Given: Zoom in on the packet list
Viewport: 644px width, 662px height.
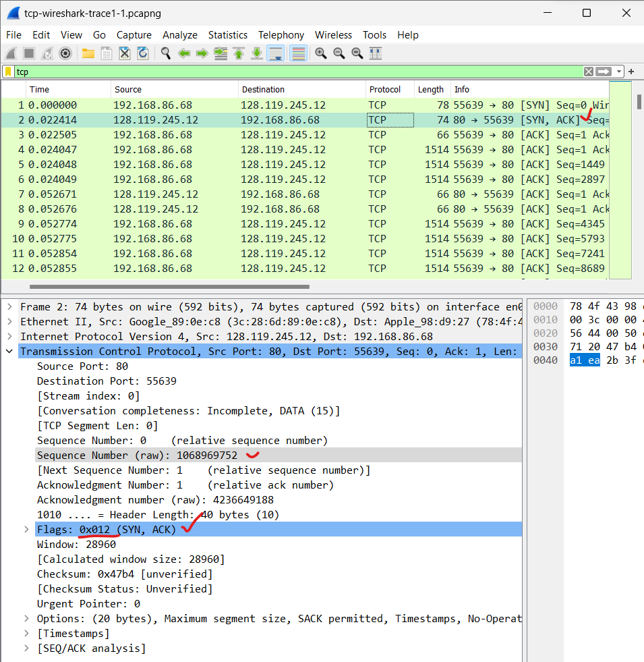Looking at the screenshot, I should pyautogui.click(x=321, y=53).
